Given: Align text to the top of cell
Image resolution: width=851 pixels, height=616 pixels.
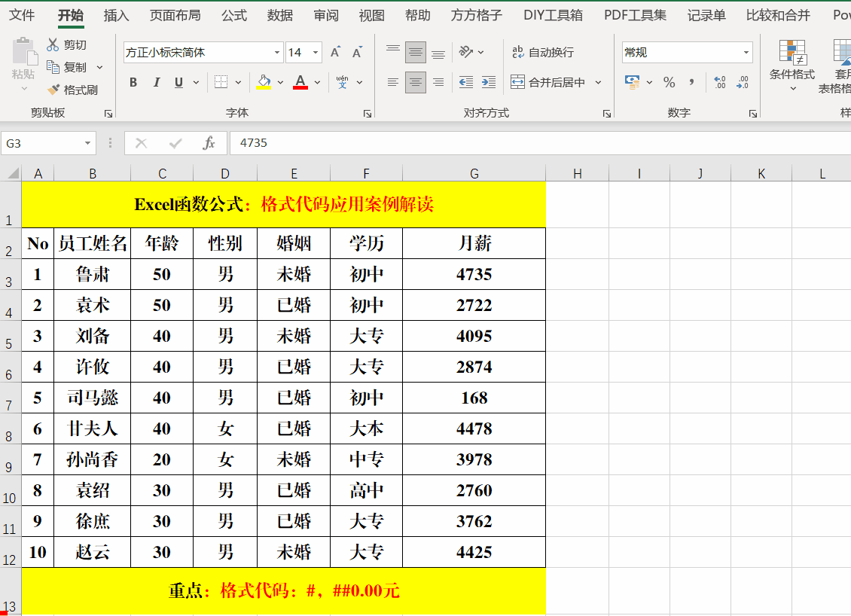Looking at the screenshot, I should pos(393,52).
